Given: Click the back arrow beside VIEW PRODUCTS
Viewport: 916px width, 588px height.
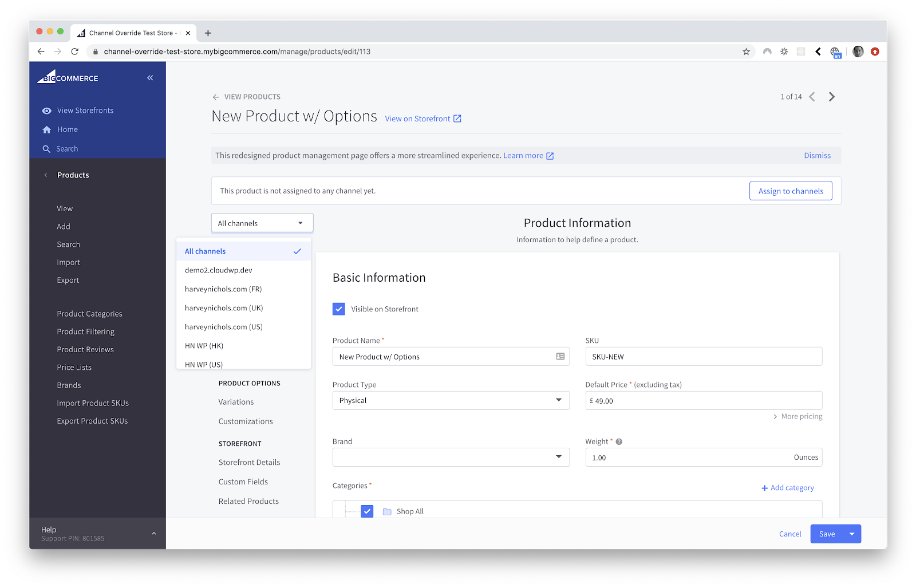Looking at the screenshot, I should (x=216, y=97).
